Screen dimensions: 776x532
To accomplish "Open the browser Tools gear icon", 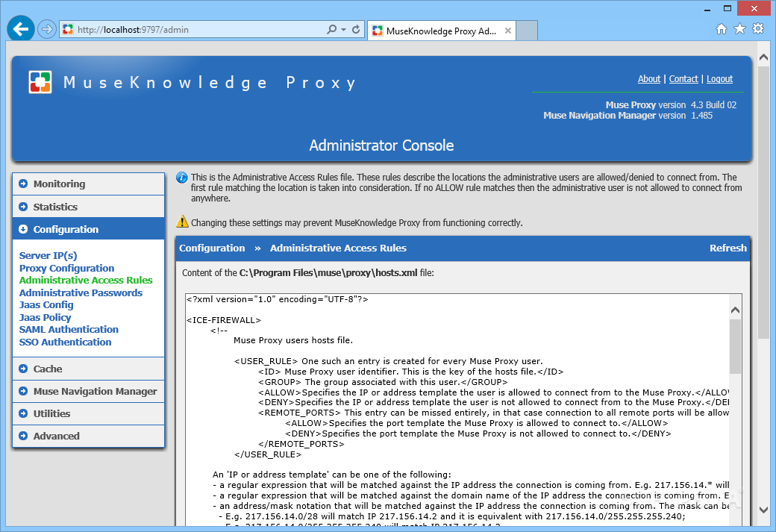I will pyautogui.click(x=758, y=29).
